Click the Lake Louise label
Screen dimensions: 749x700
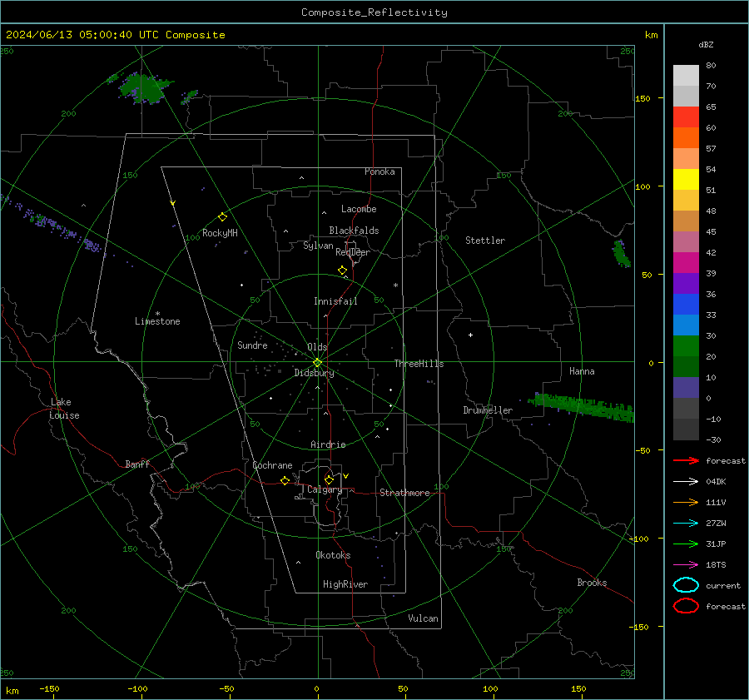tap(64, 409)
